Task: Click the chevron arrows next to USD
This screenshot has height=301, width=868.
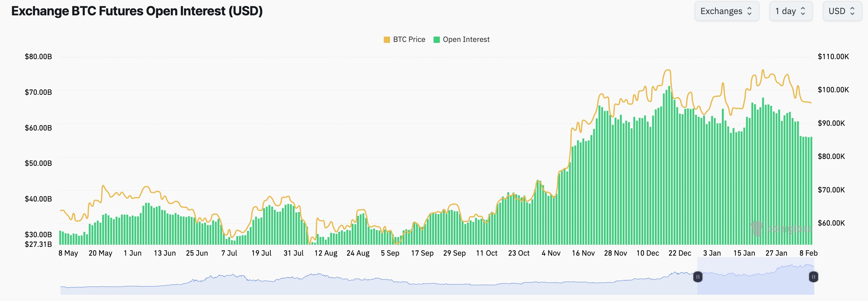Action: coord(852,11)
